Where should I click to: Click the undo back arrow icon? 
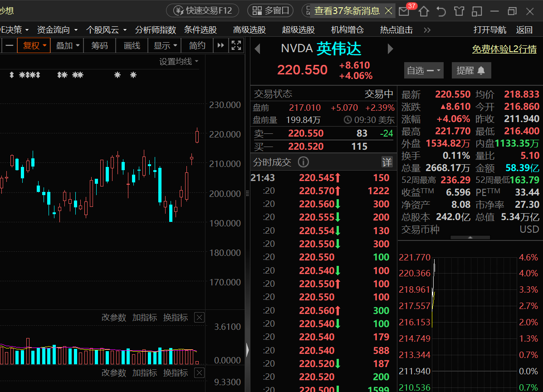coord(441,11)
